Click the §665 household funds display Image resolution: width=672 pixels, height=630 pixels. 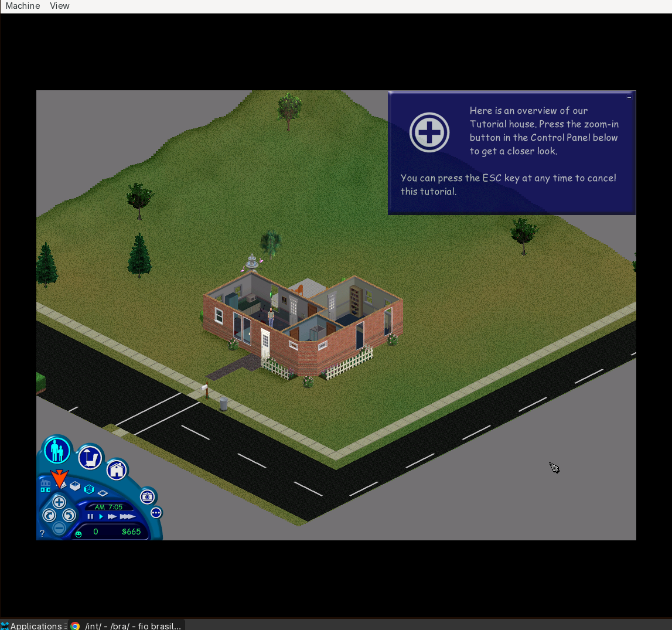tap(131, 532)
